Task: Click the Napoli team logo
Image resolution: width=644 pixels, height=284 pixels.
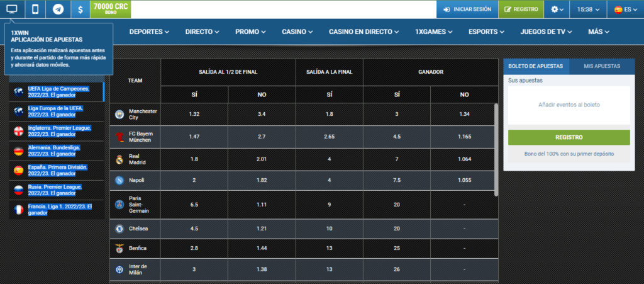Action: point(119,180)
